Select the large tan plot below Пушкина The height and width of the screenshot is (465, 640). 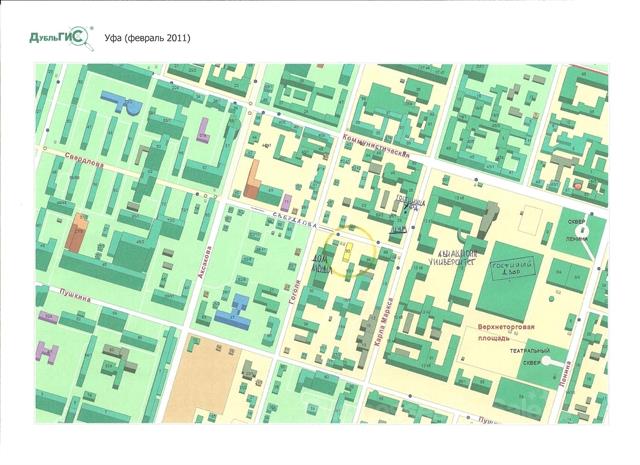coord(201,376)
